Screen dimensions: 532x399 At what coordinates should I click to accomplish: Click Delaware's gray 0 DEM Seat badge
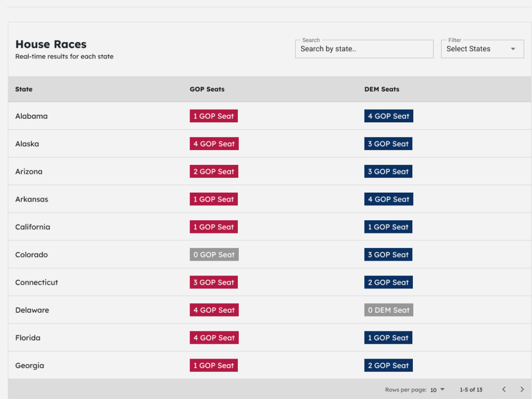pos(389,310)
